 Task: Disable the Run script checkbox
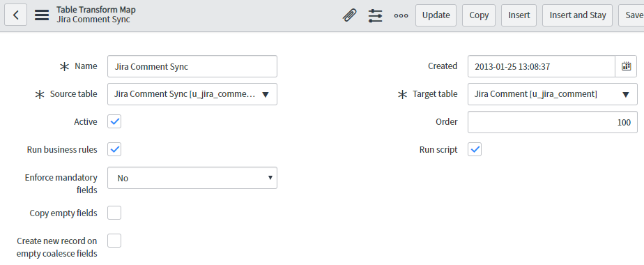[475, 149]
